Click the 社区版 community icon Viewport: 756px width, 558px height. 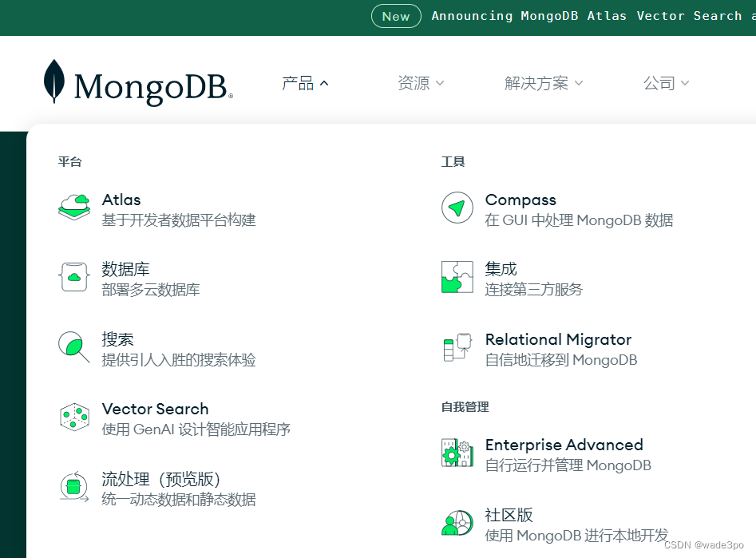click(x=457, y=523)
